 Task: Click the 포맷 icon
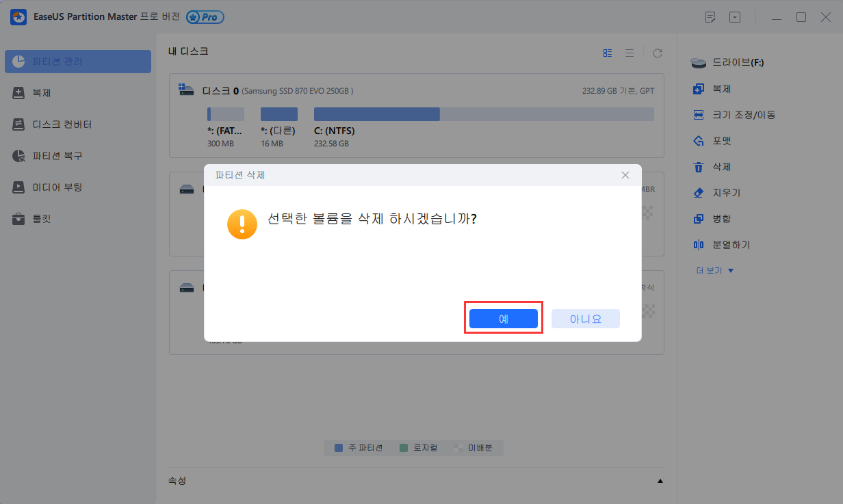click(699, 141)
